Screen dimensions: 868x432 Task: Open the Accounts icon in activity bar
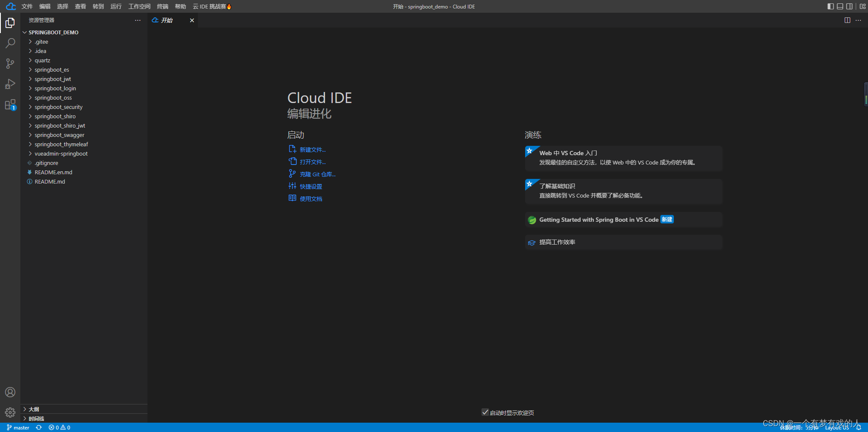tap(10, 392)
